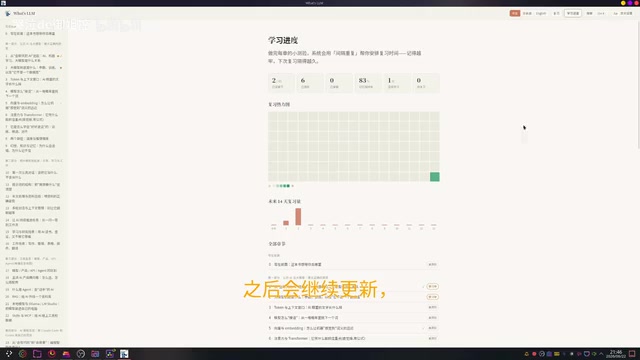Open sidebar chapter 8 entry
Screen dimensions: 640x360
(x=33, y=139)
